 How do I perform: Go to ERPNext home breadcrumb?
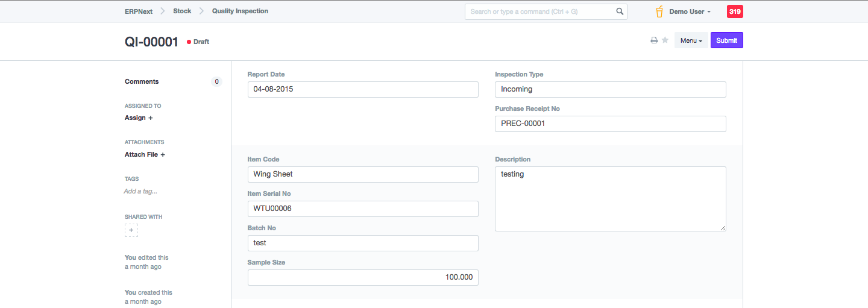[139, 11]
